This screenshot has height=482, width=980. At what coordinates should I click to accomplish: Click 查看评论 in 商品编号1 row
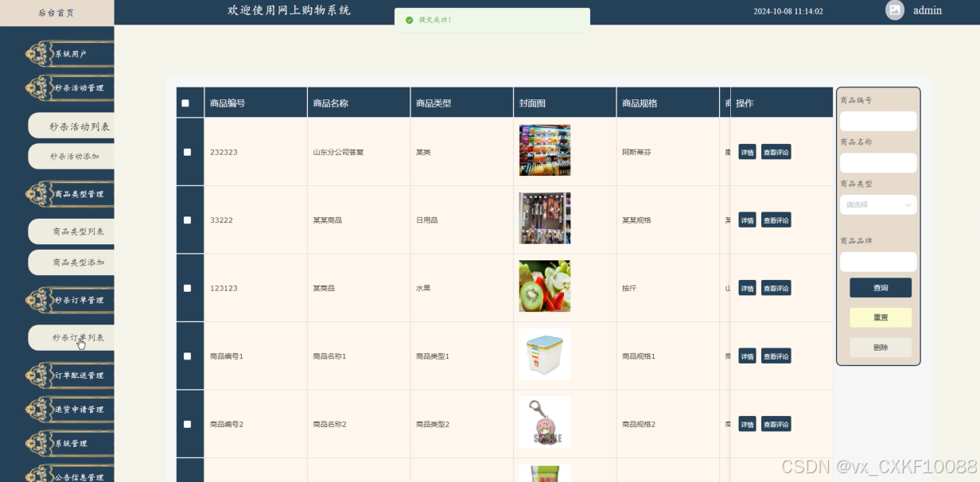tap(776, 356)
